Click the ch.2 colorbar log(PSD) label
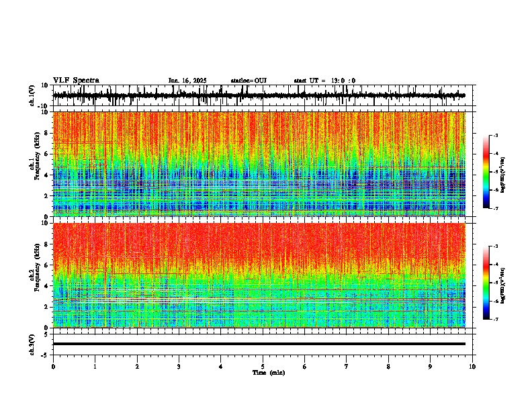 (503, 285)
